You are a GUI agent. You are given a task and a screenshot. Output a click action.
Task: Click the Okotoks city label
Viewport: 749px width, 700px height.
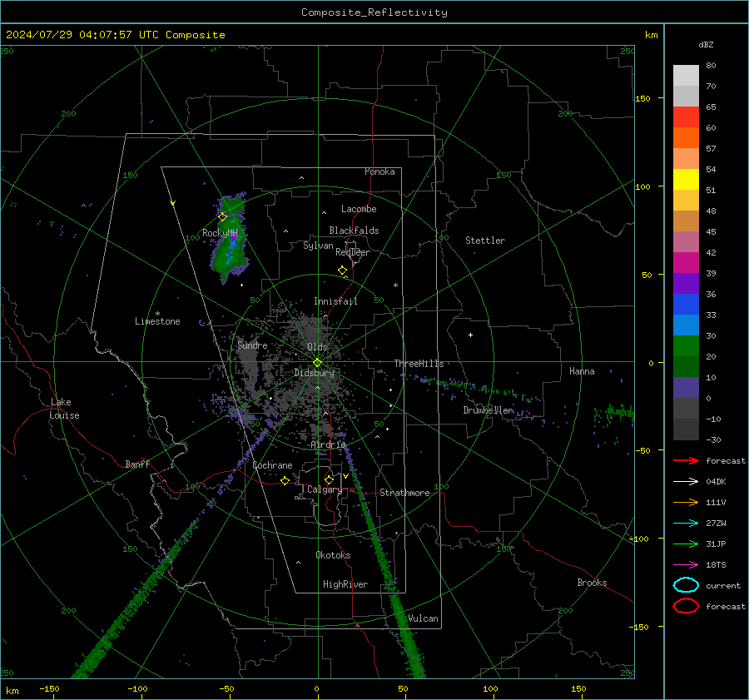click(333, 555)
